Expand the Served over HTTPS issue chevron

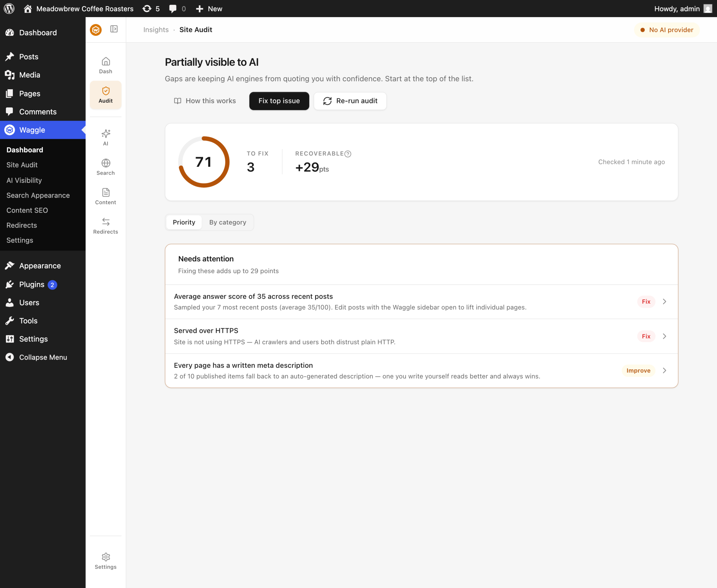(664, 336)
